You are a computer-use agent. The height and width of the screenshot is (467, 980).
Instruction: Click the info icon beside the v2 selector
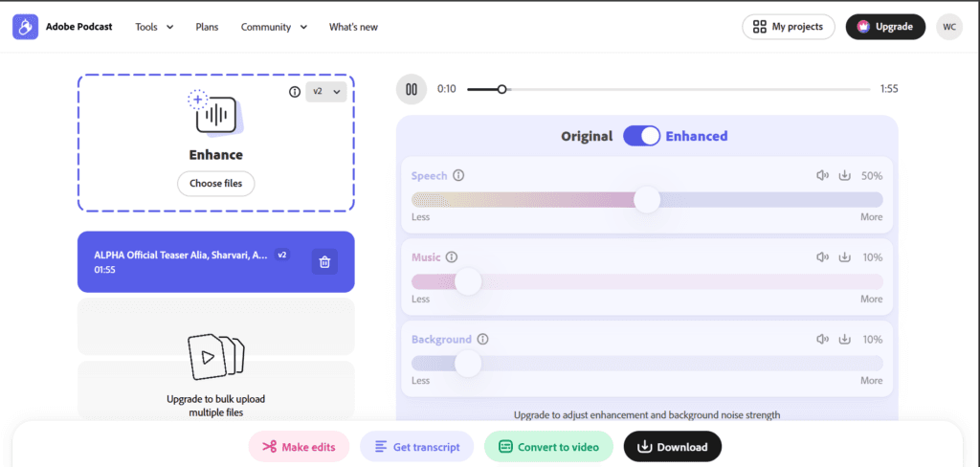(295, 92)
